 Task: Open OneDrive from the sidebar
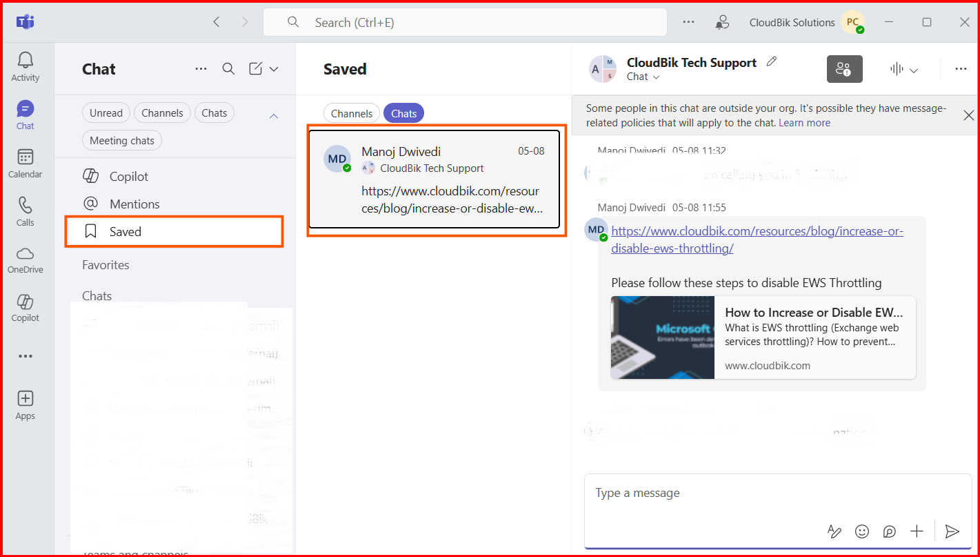click(x=25, y=259)
